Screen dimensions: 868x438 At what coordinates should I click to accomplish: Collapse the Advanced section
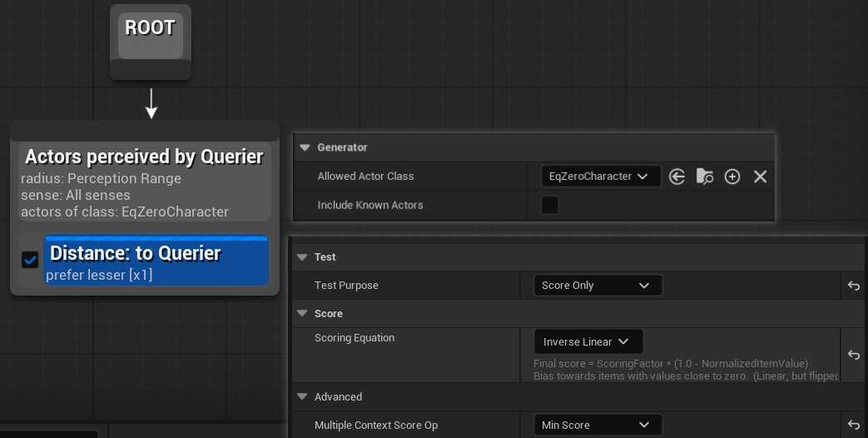pos(302,397)
